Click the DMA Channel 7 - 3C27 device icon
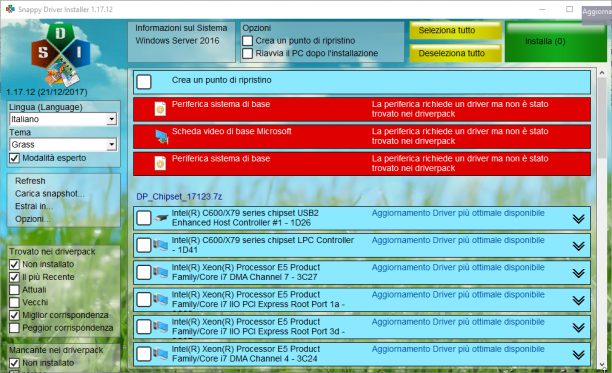 point(160,272)
